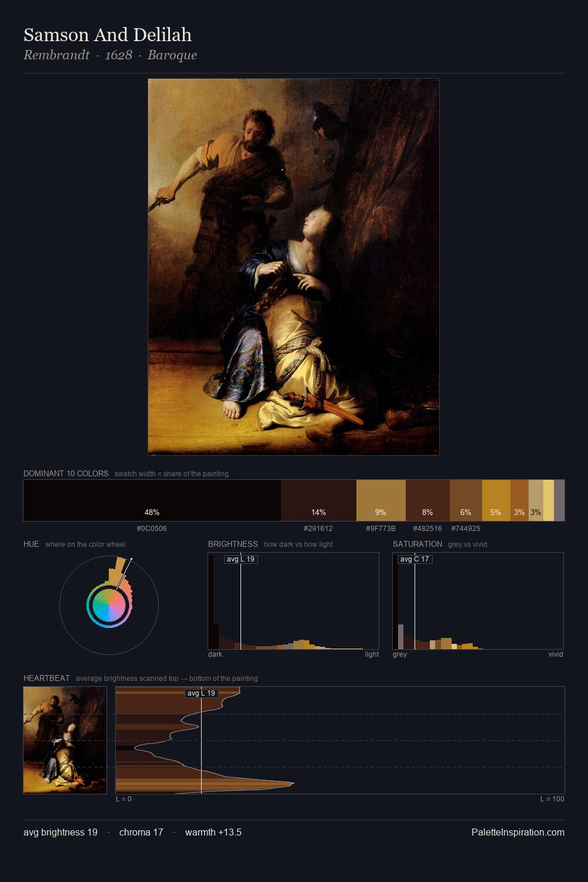Viewport: 588px width, 882px height.
Task: Click the avg brightness 19 footer stat
Action: [x=61, y=833]
